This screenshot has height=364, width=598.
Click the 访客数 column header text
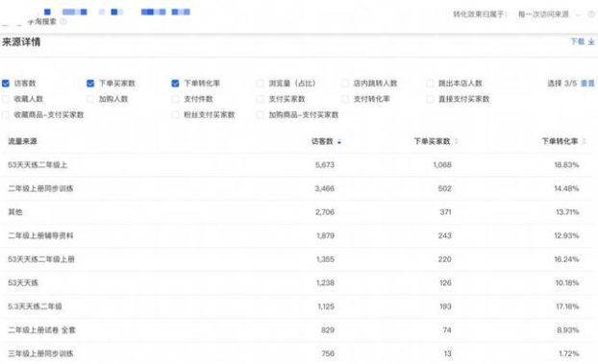(322, 141)
